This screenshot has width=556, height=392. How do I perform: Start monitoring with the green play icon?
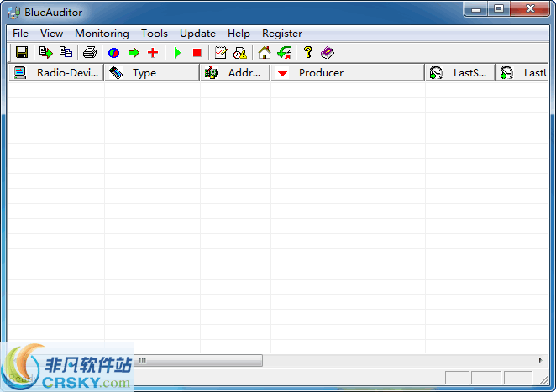(x=178, y=53)
